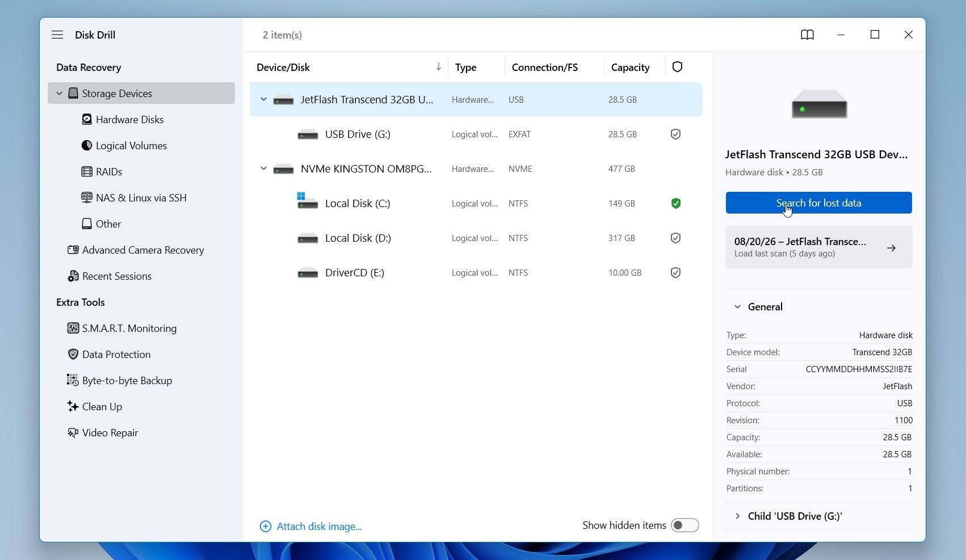
Task: Click the Other device icon
Action: coord(87,224)
